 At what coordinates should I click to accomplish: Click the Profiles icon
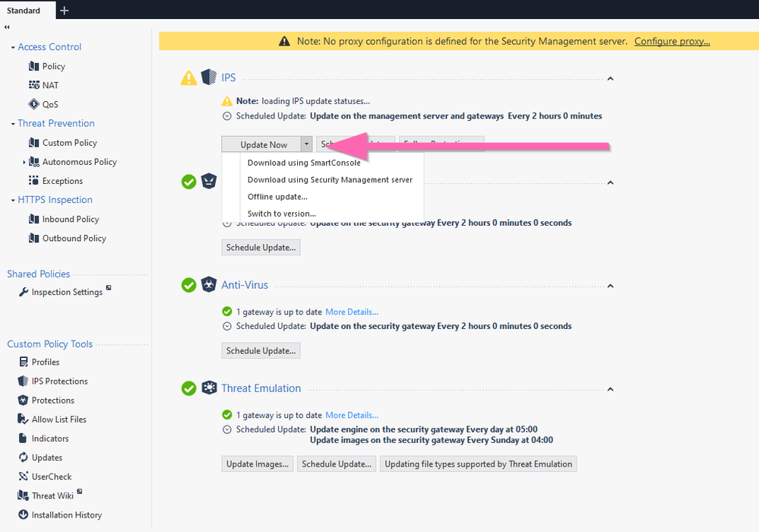(24, 362)
